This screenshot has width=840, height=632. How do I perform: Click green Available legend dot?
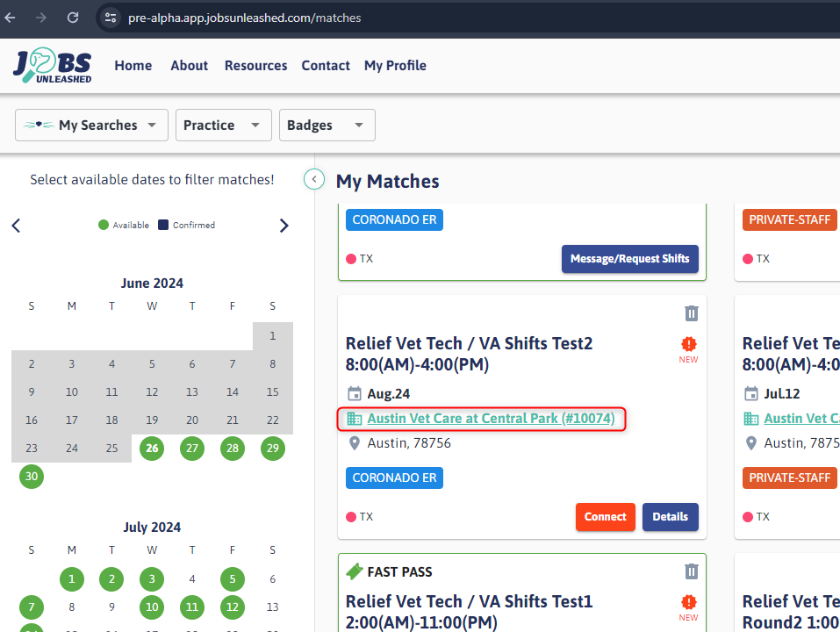click(x=104, y=225)
